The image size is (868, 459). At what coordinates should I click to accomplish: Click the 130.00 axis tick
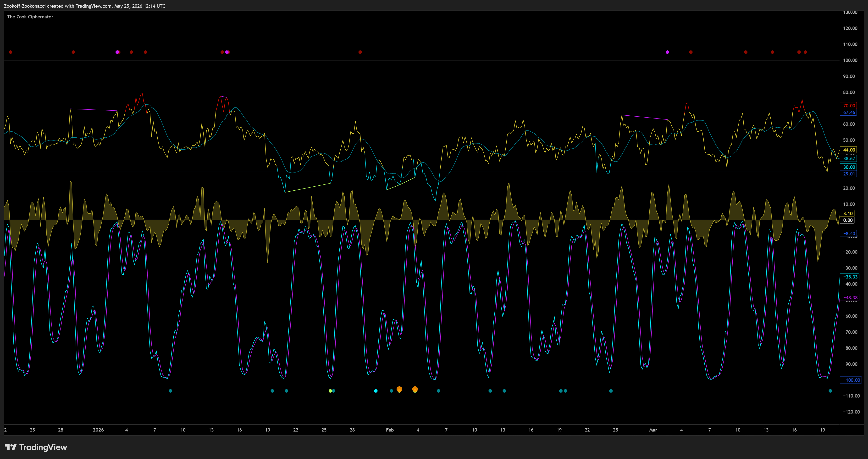click(x=850, y=12)
